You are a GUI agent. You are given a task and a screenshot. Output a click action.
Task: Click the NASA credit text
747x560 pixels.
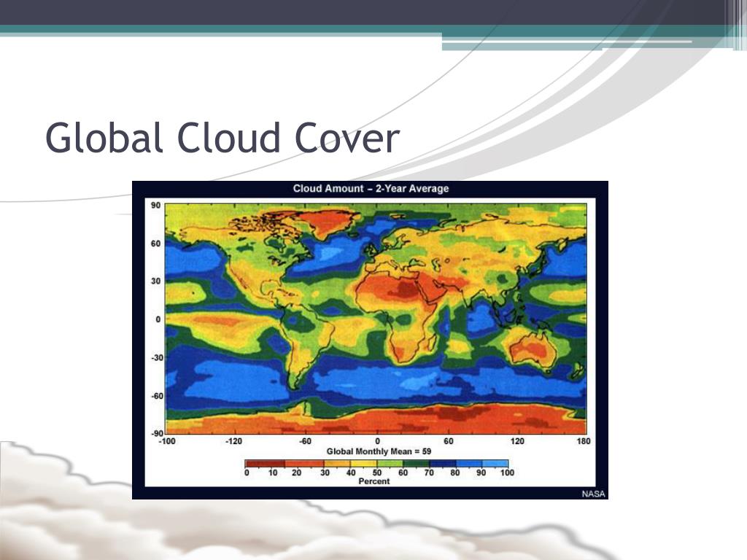click(593, 494)
